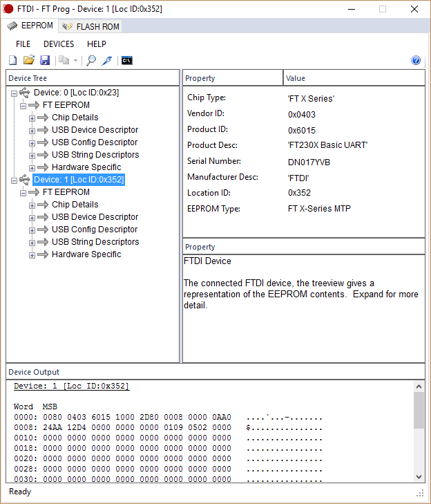The height and width of the screenshot is (504, 431).
Task: Open the FILE menu
Action: pos(23,44)
